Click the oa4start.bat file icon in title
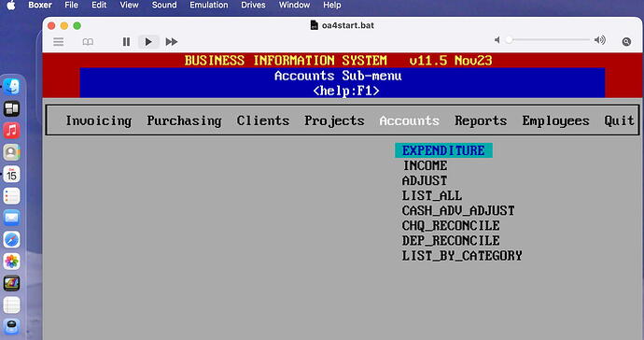644x340 pixels. [315, 25]
